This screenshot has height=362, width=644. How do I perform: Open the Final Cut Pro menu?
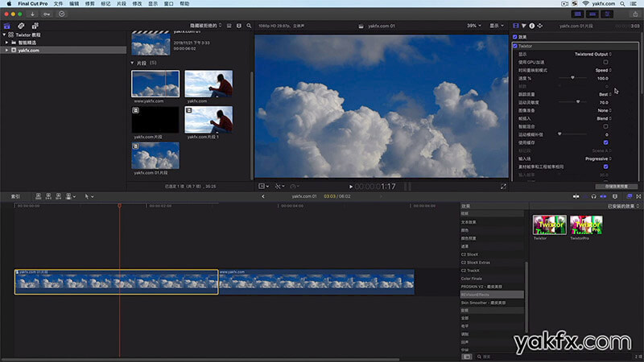(32, 4)
